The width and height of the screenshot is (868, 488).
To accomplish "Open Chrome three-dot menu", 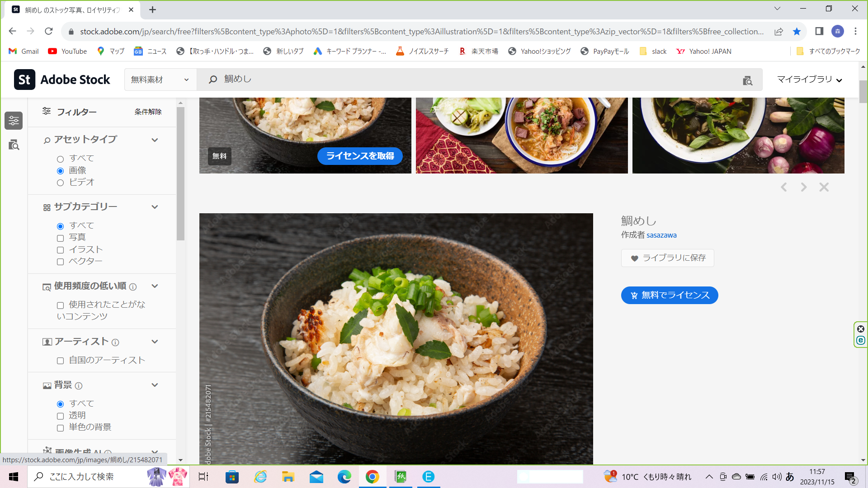I will tap(855, 31).
